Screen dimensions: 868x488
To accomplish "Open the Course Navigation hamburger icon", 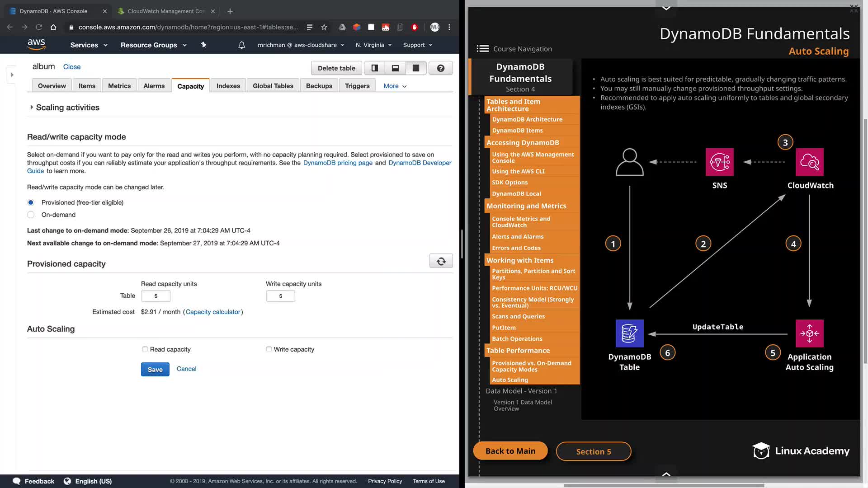I will 482,49.
